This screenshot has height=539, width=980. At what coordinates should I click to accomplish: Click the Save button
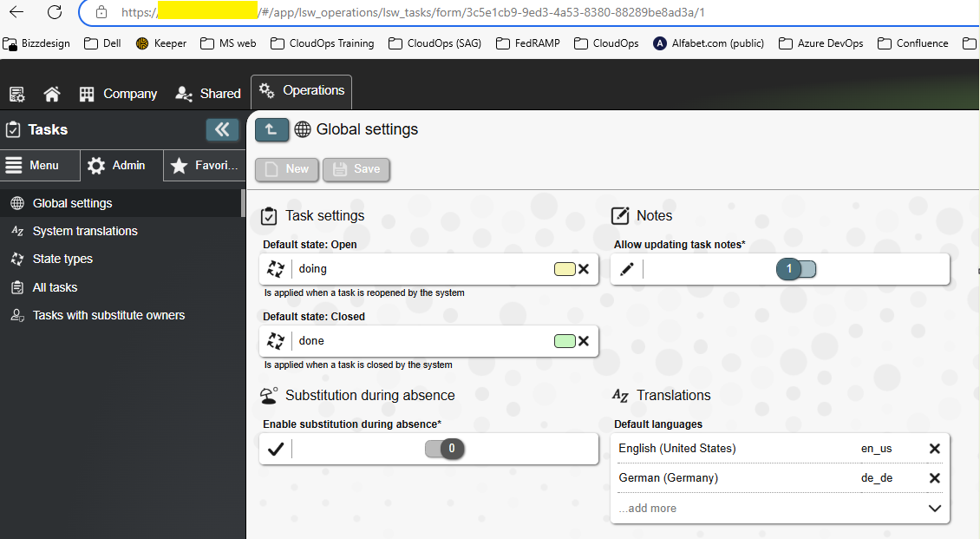pos(356,169)
